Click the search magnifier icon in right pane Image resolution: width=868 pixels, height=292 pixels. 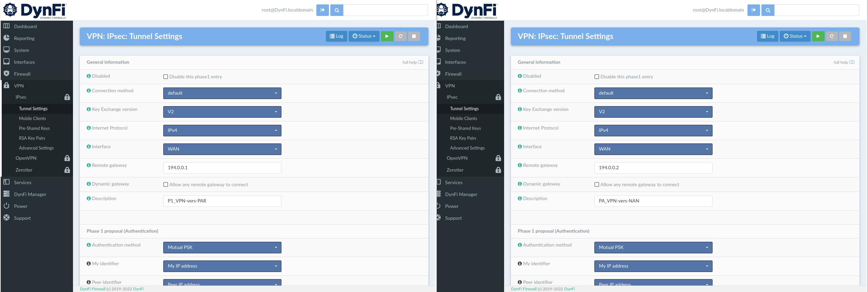coord(768,10)
